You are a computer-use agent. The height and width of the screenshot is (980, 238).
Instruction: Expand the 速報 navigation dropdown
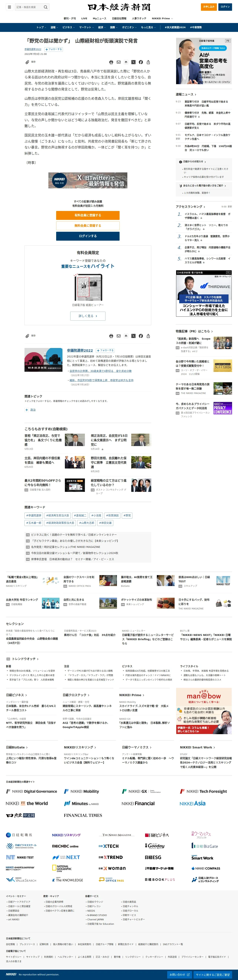point(54,27)
